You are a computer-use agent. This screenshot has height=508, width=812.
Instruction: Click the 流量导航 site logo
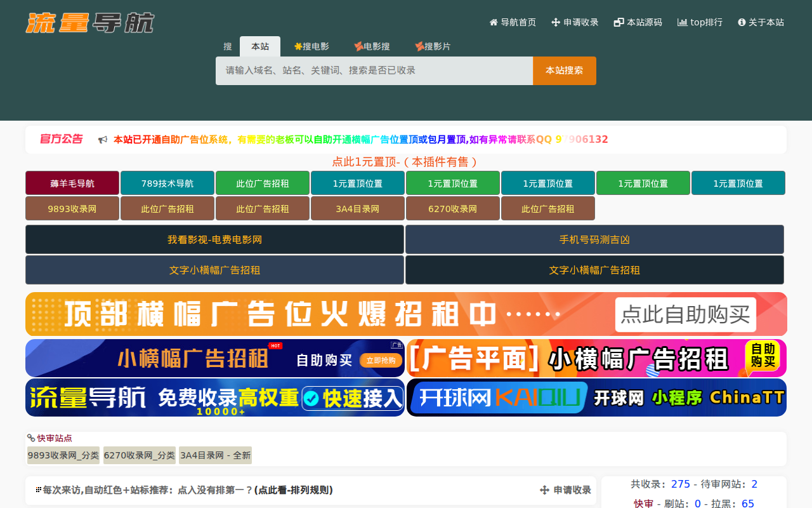click(90, 22)
